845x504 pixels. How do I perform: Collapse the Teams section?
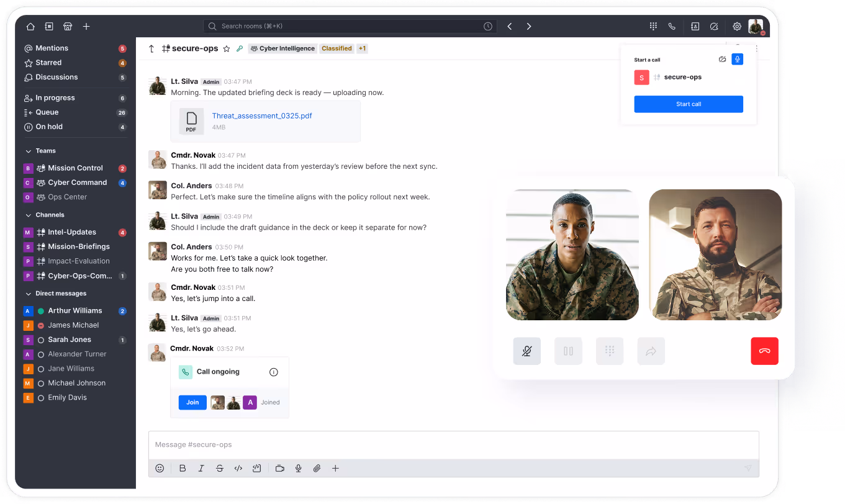tap(29, 151)
